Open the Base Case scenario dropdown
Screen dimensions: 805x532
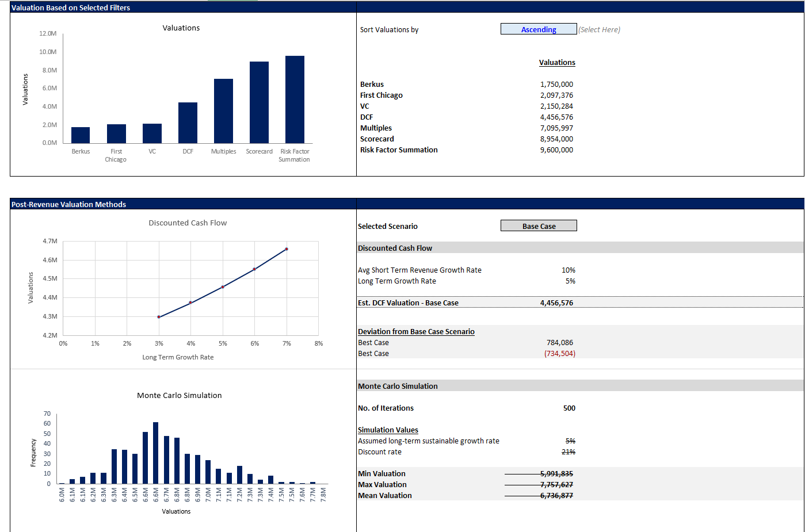point(539,226)
